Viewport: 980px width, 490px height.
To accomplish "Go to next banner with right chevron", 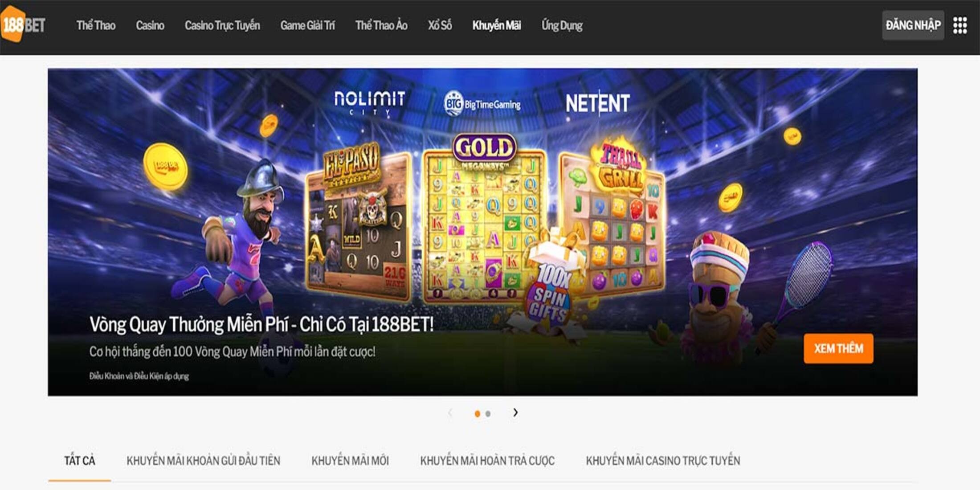I will tap(515, 412).
